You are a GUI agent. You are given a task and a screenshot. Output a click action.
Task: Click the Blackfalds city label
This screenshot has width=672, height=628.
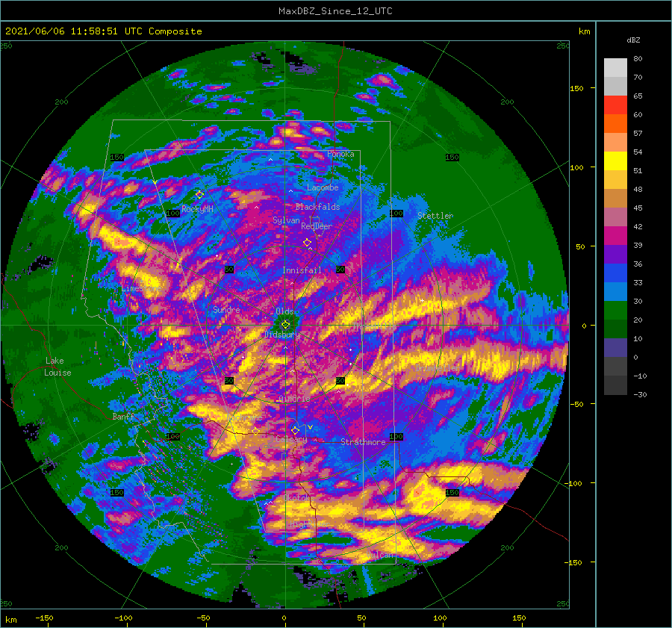tap(317, 207)
